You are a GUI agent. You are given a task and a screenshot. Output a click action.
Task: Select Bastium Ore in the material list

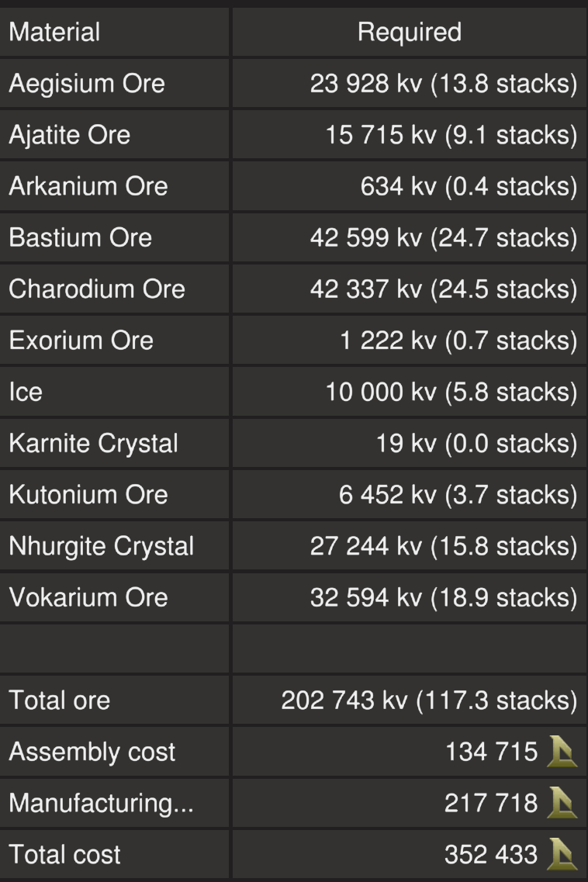pyautogui.click(x=81, y=237)
